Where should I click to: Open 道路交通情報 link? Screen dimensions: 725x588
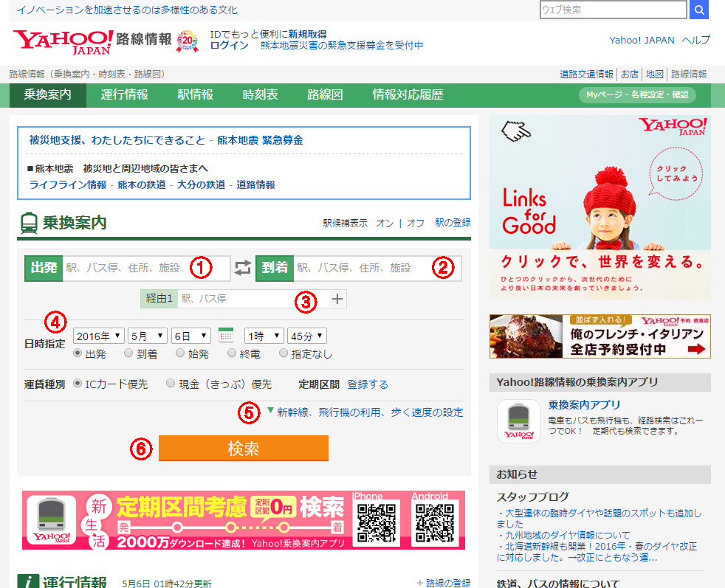click(586, 74)
